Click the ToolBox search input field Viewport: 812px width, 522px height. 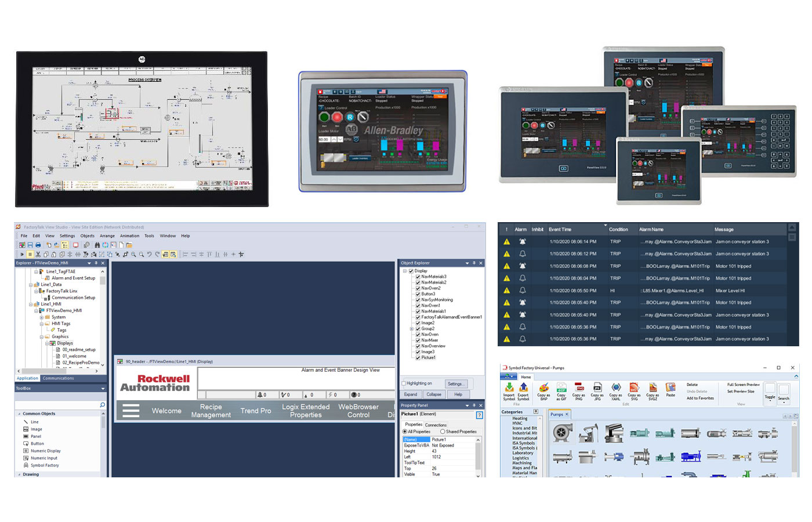point(57,405)
